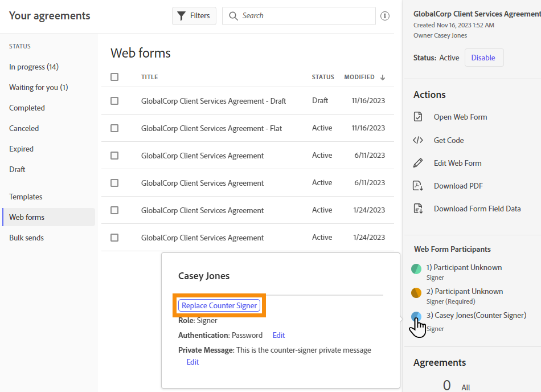The image size is (541, 392).
Task: Click the Replace Counter Signer button
Action: [219, 305]
